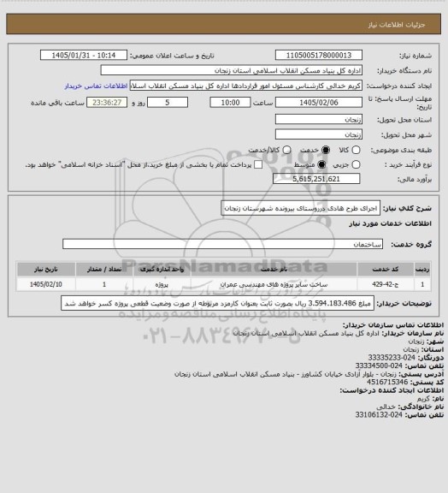Click the postal code 4516715346
This screenshot has height=493, width=448.
[x=387, y=382]
